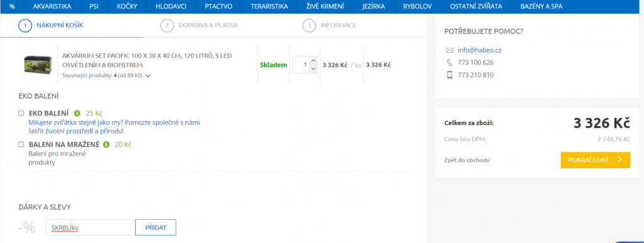Click the step 3 circle icon
The width and height of the screenshot is (644, 243).
[x=309, y=25]
